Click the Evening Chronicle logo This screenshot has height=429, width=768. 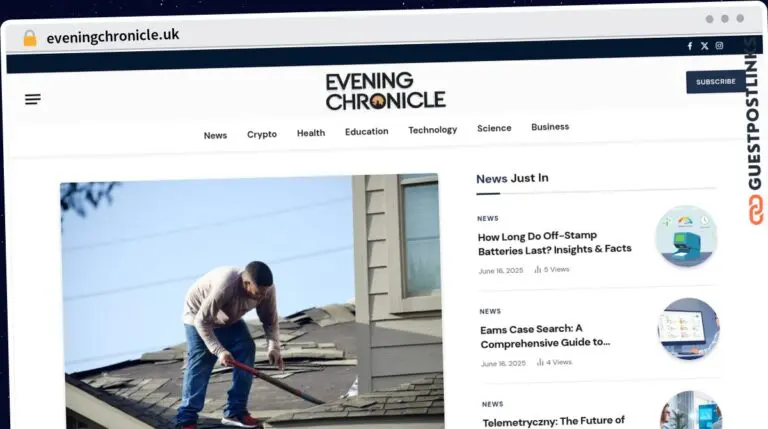click(385, 91)
